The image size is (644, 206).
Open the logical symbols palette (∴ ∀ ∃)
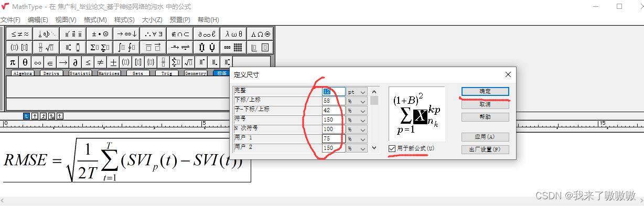pyautogui.click(x=153, y=34)
